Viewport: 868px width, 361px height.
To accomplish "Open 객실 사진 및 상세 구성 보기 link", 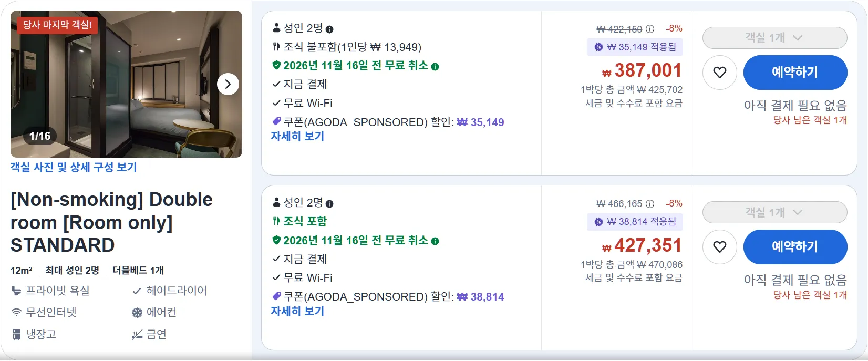I will [x=74, y=167].
